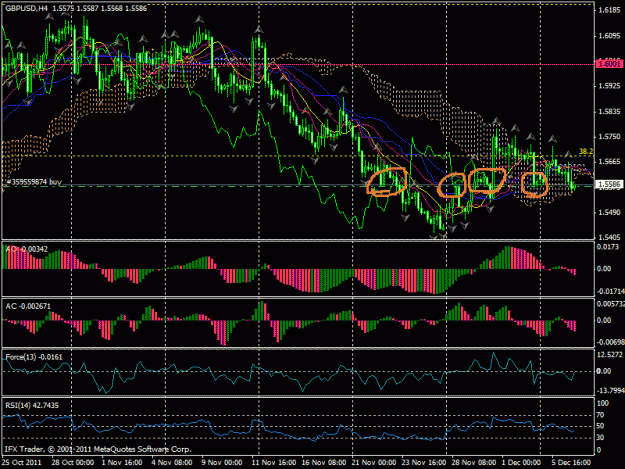Click the 4 Nov 08:00 time label
This screenshot has height=469, width=625.
click(172, 463)
